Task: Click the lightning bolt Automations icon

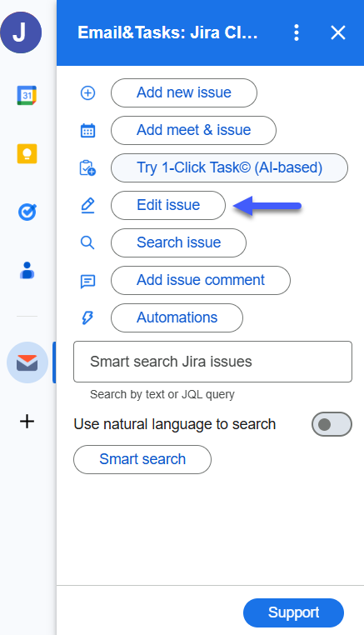Action: [x=87, y=317]
